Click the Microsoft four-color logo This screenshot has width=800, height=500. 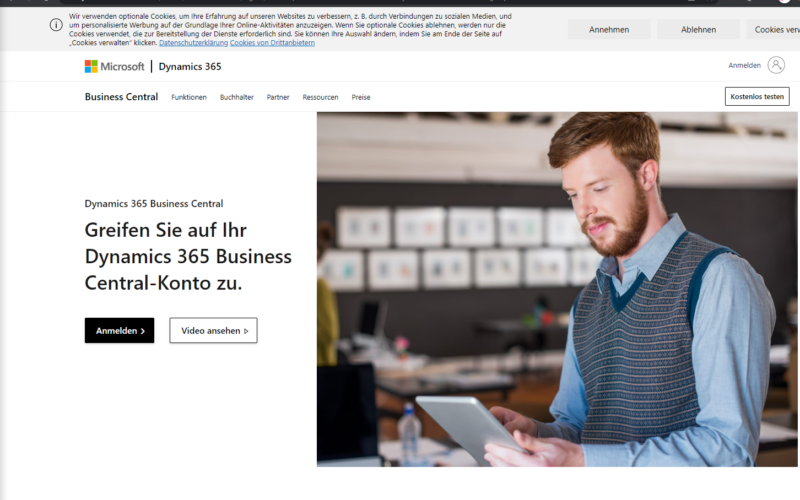[91, 66]
